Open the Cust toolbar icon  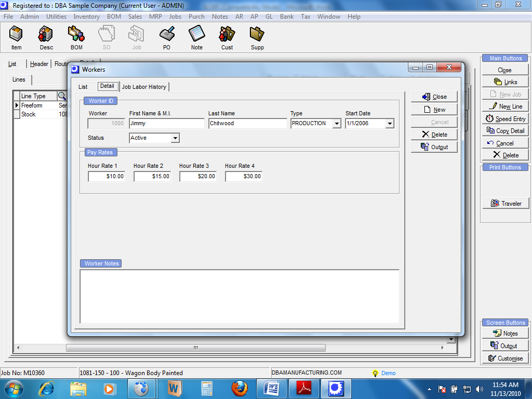coord(227,37)
